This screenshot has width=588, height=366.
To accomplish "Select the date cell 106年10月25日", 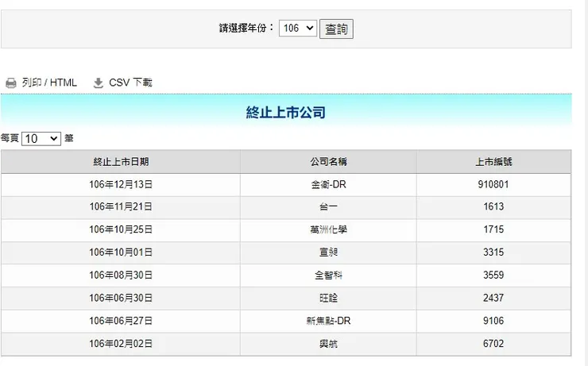I will (121, 229).
